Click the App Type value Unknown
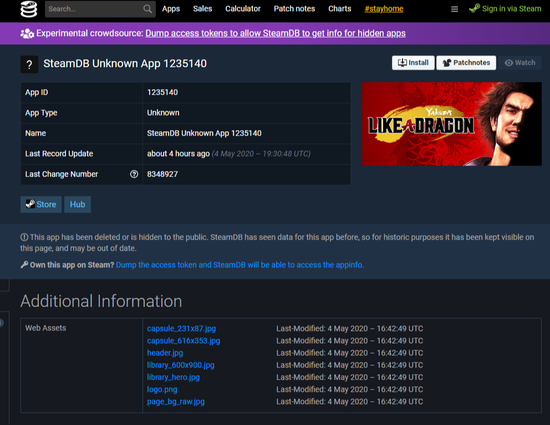The height and width of the screenshot is (425, 550). click(x=163, y=113)
